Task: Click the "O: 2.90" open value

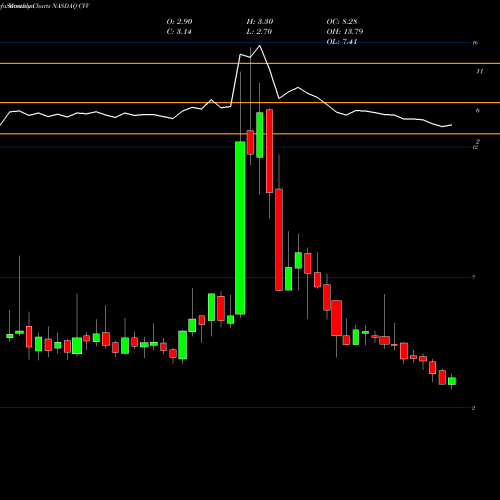Action: tap(179, 22)
